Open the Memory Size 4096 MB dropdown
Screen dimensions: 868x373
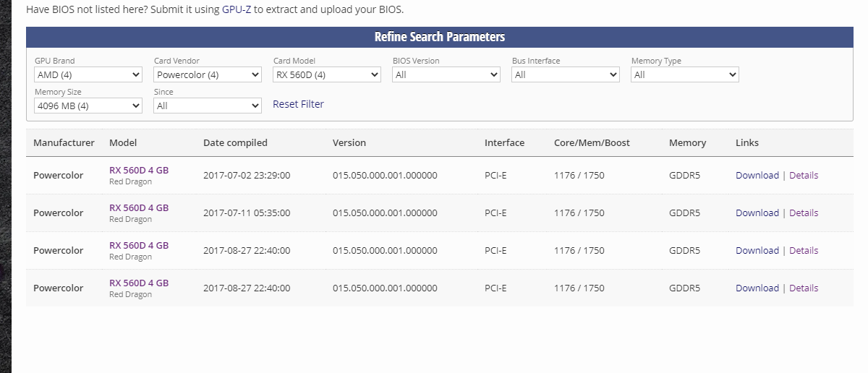point(88,106)
